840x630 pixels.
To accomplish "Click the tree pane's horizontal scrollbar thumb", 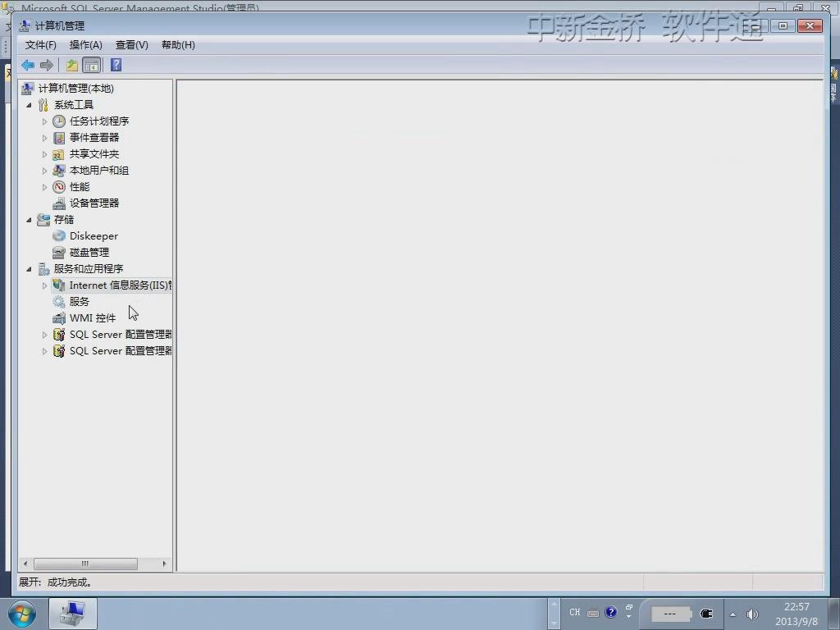I will pyautogui.click(x=85, y=564).
